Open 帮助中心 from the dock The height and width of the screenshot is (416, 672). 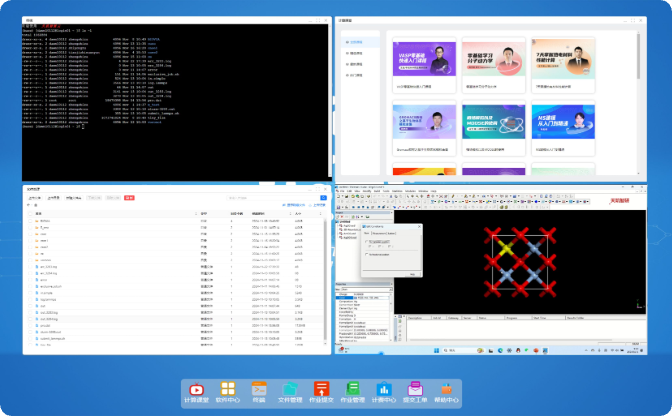pos(446,390)
